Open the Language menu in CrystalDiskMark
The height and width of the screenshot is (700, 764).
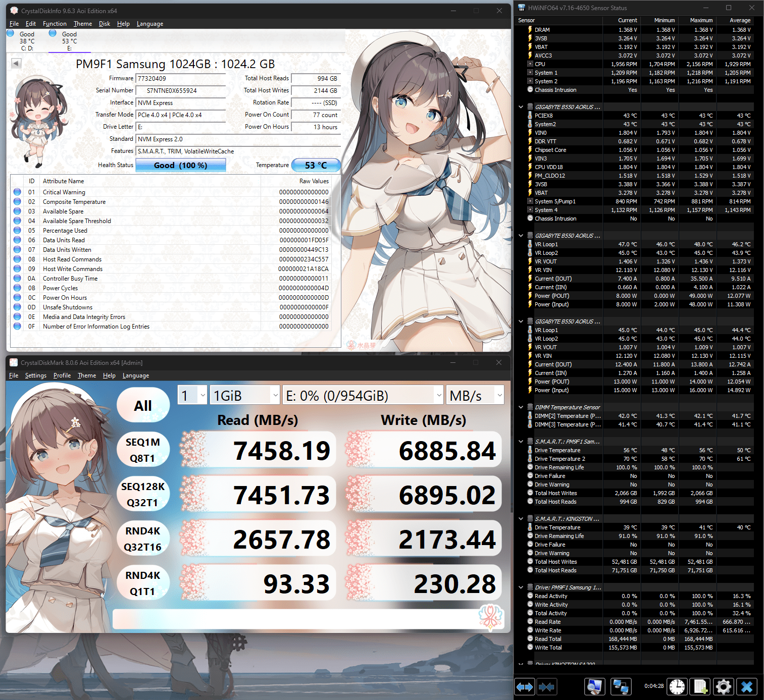tap(136, 375)
